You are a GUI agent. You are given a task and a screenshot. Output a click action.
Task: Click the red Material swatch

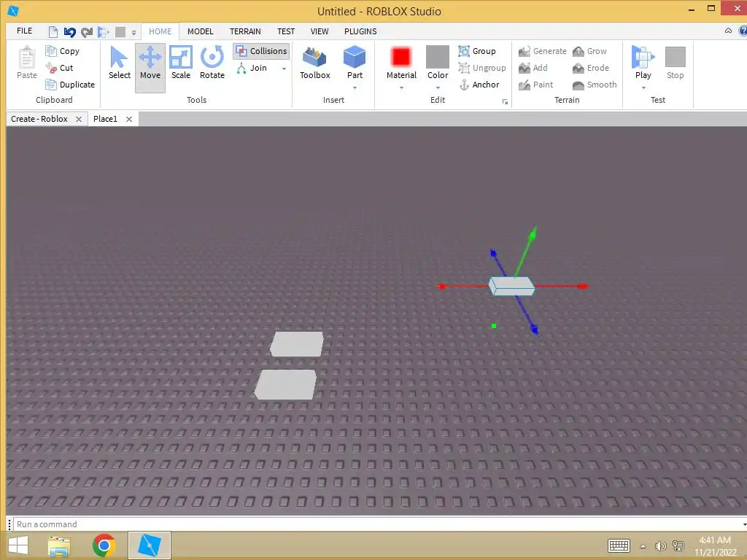tap(401, 57)
